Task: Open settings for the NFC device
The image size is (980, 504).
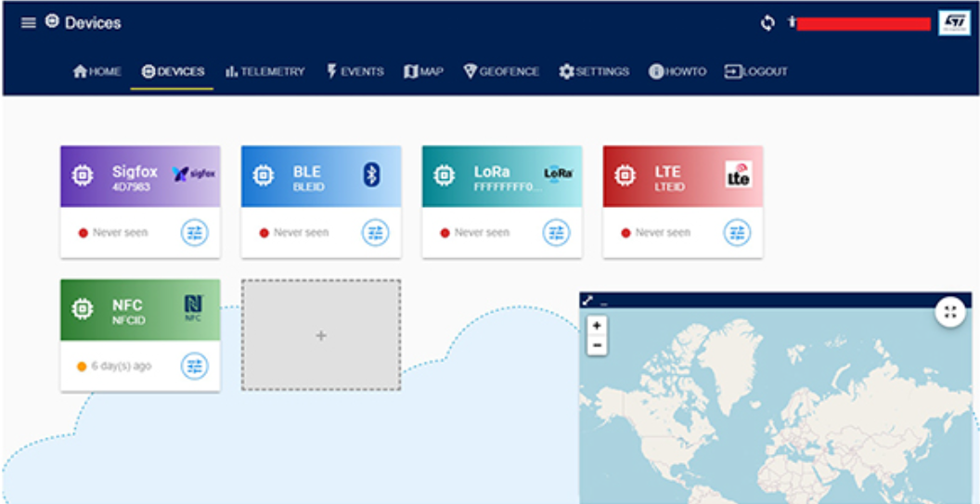Action: pos(194,366)
